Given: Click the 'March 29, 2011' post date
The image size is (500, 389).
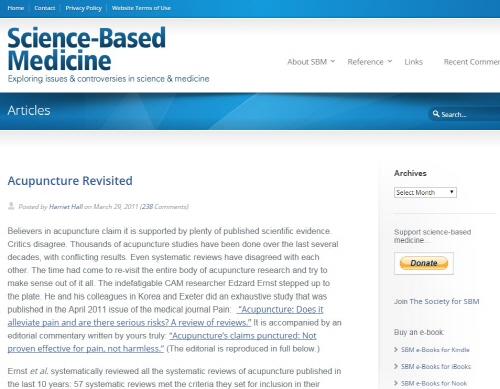Looking at the screenshot, I should click(x=116, y=207).
